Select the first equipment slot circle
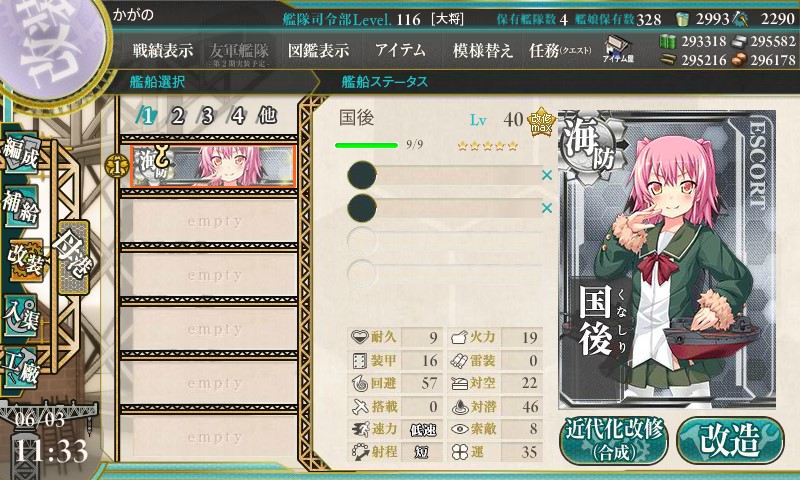This screenshot has height=480, width=800. click(x=362, y=175)
